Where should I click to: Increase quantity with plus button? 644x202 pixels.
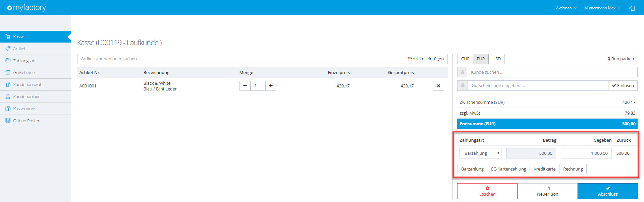click(x=271, y=86)
